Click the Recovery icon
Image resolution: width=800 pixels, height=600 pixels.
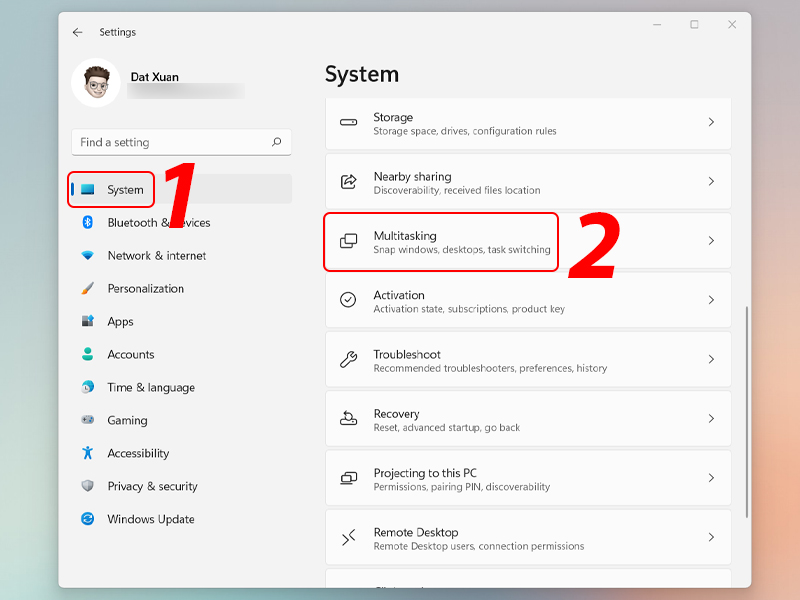348,418
